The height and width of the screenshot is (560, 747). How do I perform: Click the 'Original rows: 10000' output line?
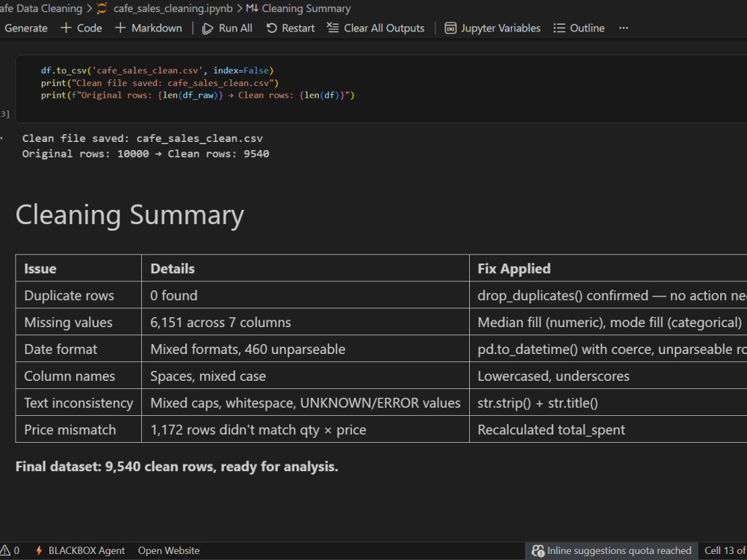146,154
